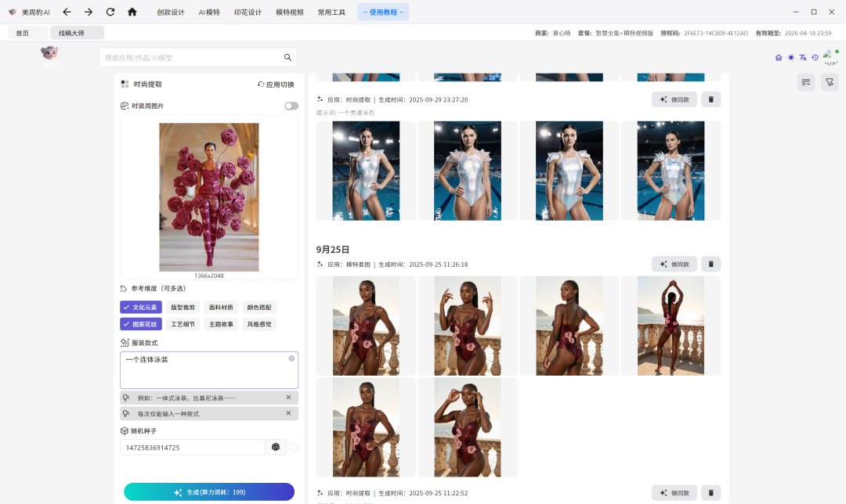This screenshot has width=846, height=504.
Task: Switch to the 线稿大师 tab
Action: coord(75,32)
